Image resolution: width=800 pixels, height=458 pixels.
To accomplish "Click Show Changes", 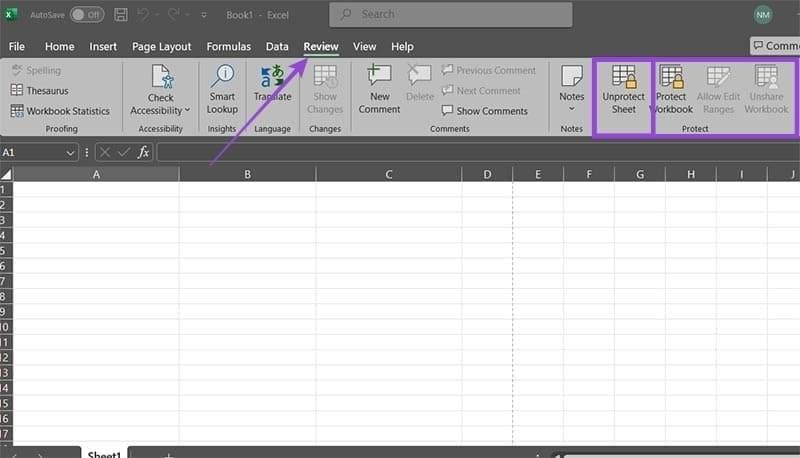I will pos(325,89).
